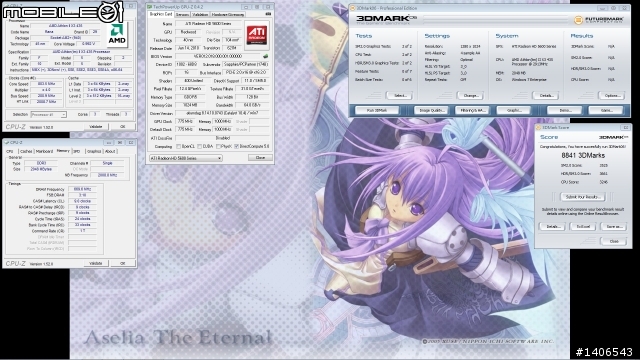Click the 3DMark06 logo banner

coord(386,19)
